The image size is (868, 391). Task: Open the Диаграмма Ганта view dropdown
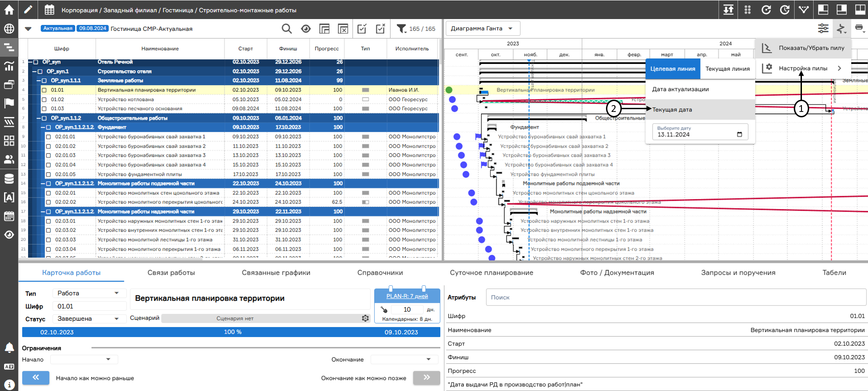pyautogui.click(x=483, y=28)
